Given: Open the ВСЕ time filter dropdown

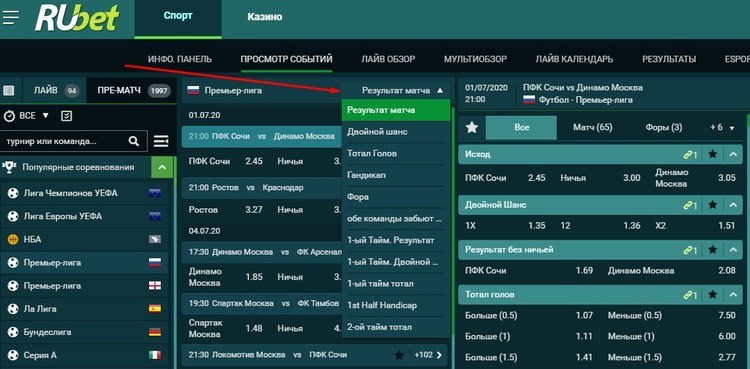Looking at the screenshot, I should [x=33, y=115].
